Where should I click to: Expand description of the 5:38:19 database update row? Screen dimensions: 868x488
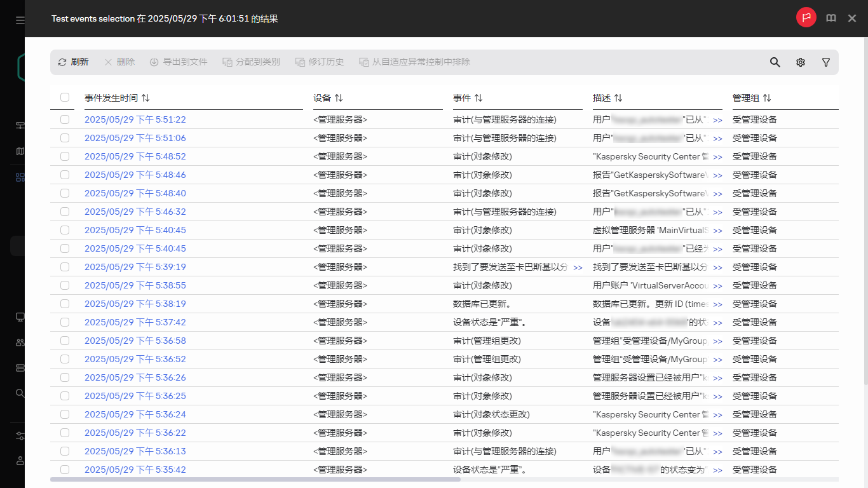pos(717,304)
